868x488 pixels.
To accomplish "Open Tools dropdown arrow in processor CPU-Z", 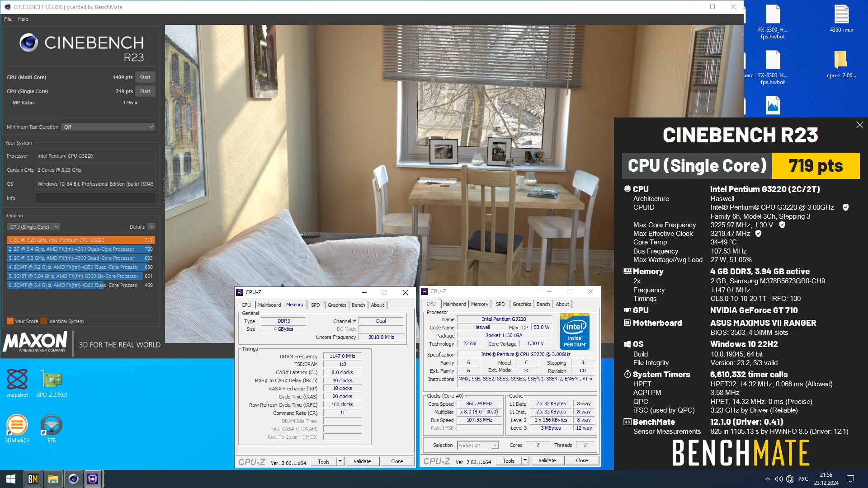I will [x=525, y=460].
